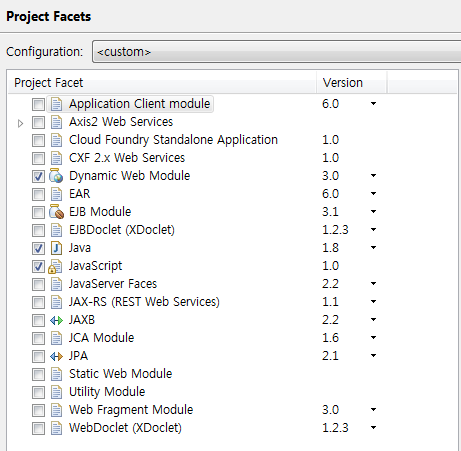Screen dimensions: 461x451
Task: Click the WebDoclet (XDoclet) document icon
Action: pos(56,428)
